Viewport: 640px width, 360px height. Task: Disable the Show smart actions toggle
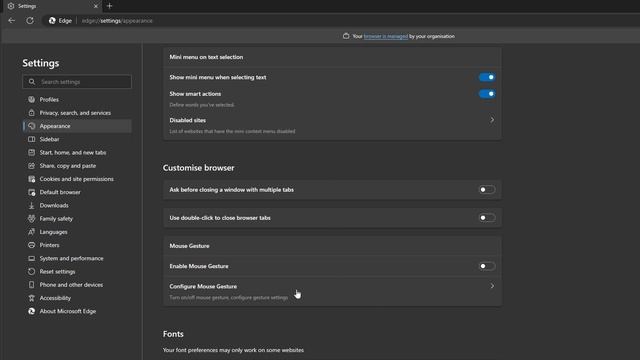tap(487, 94)
